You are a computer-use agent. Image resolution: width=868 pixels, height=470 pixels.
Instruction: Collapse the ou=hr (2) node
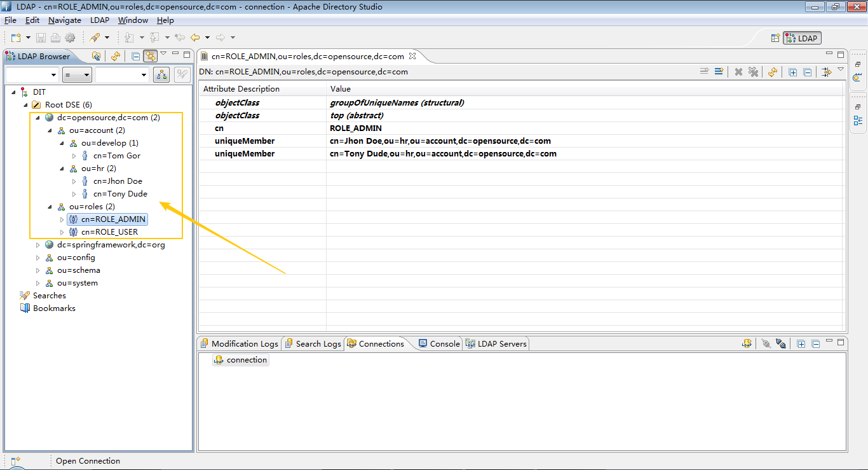coord(62,169)
